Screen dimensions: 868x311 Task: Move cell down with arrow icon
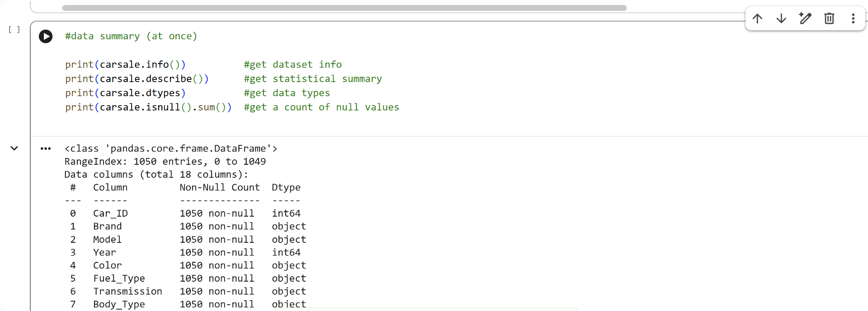[781, 19]
